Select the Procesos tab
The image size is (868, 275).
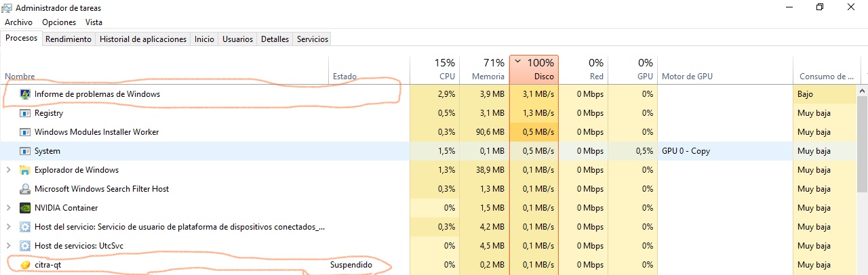click(x=21, y=38)
